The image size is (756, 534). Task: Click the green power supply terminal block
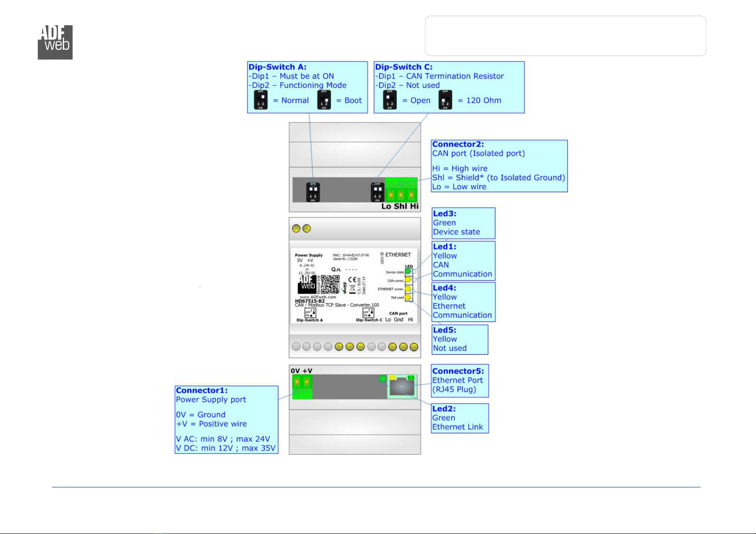point(302,386)
